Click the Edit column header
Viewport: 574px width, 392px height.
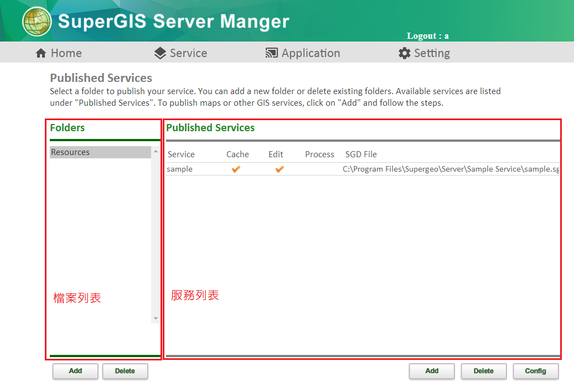pyautogui.click(x=276, y=154)
